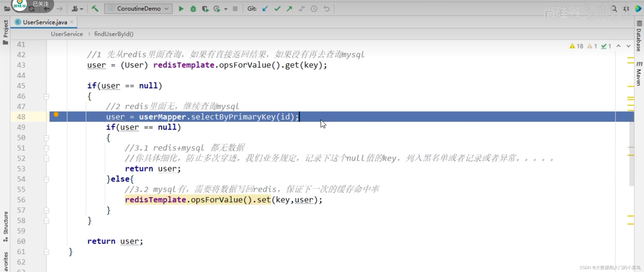The width and height of the screenshot is (644, 272).
Task: Open the Database tool window
Action: (x=639, y=36)
